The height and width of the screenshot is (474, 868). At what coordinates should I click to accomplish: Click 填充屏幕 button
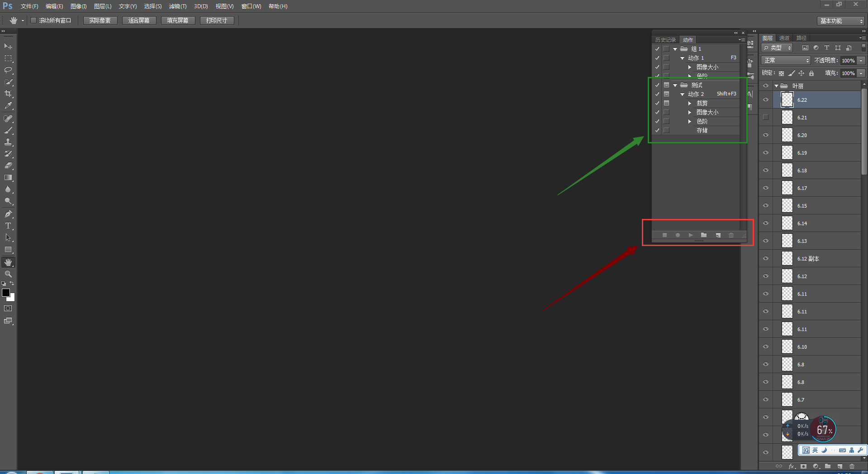(178, 20)
